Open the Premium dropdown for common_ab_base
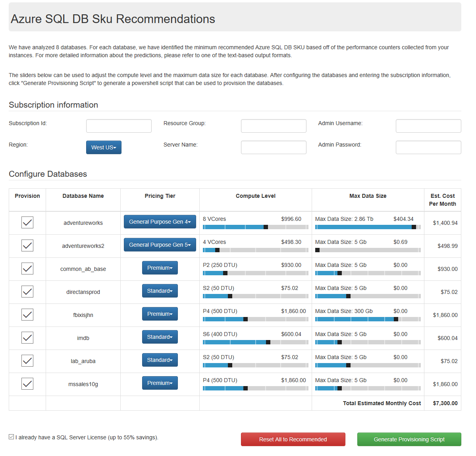This screenshot has height=456, width=476. point(160,267)
